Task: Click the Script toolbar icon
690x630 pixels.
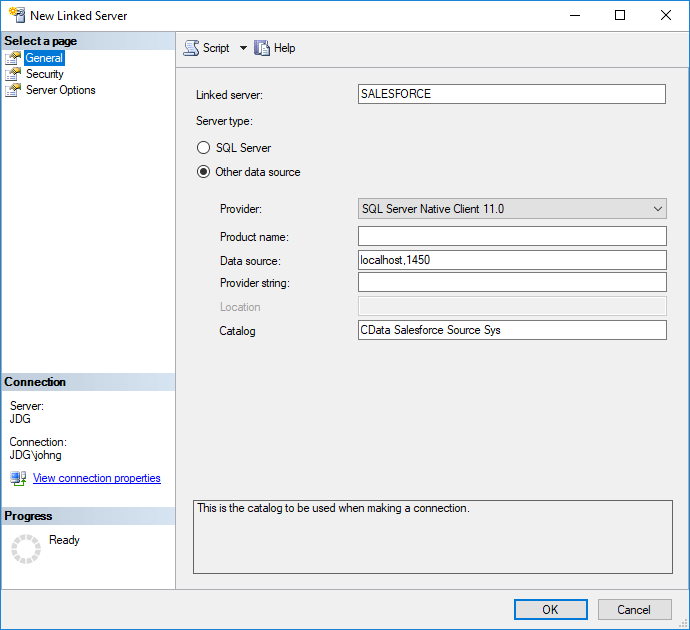Action: click(x=191, y=48)
